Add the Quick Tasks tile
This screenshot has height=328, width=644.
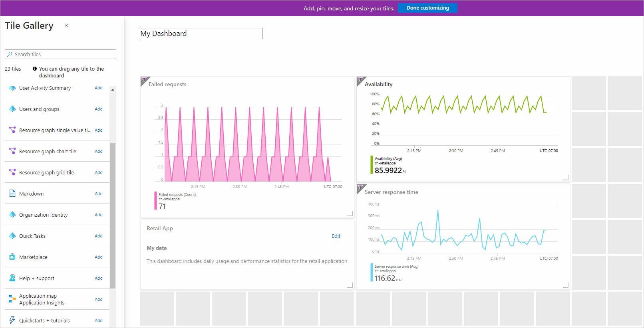pyautogui.click(x=99, y=236)
